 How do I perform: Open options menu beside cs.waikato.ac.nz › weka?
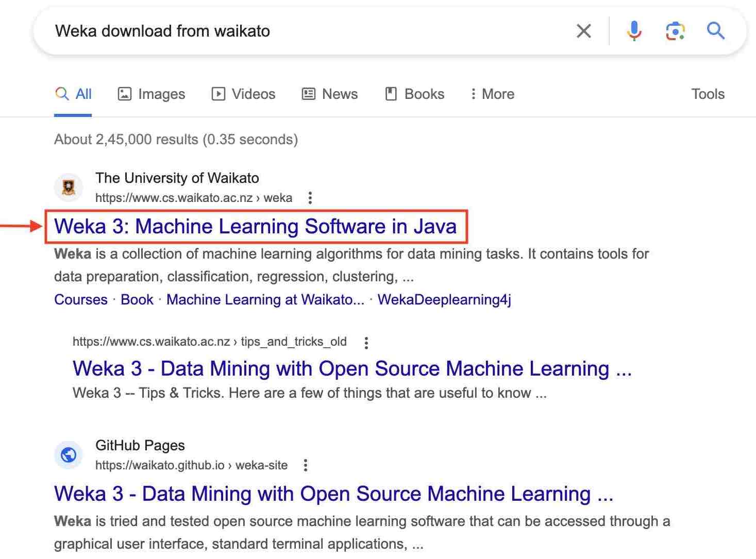(x=310, y=198)
